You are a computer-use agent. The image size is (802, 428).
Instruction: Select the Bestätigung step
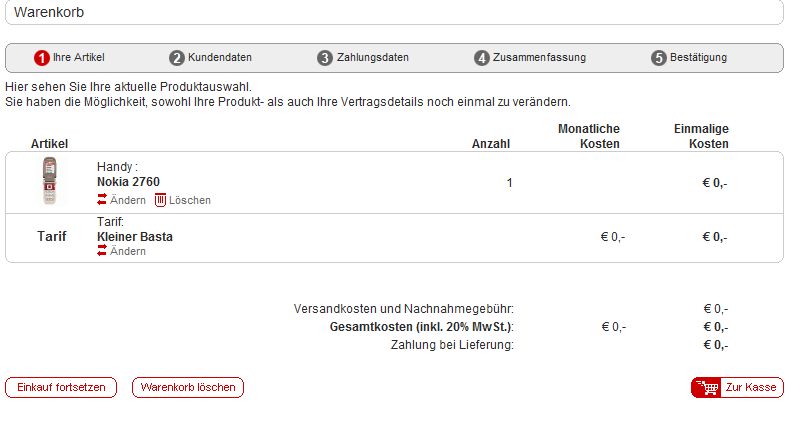tap(698, 57)
